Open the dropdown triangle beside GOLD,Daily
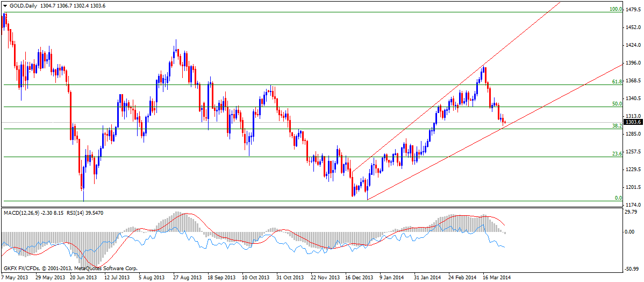644x282 pixels. coord(4,6)
